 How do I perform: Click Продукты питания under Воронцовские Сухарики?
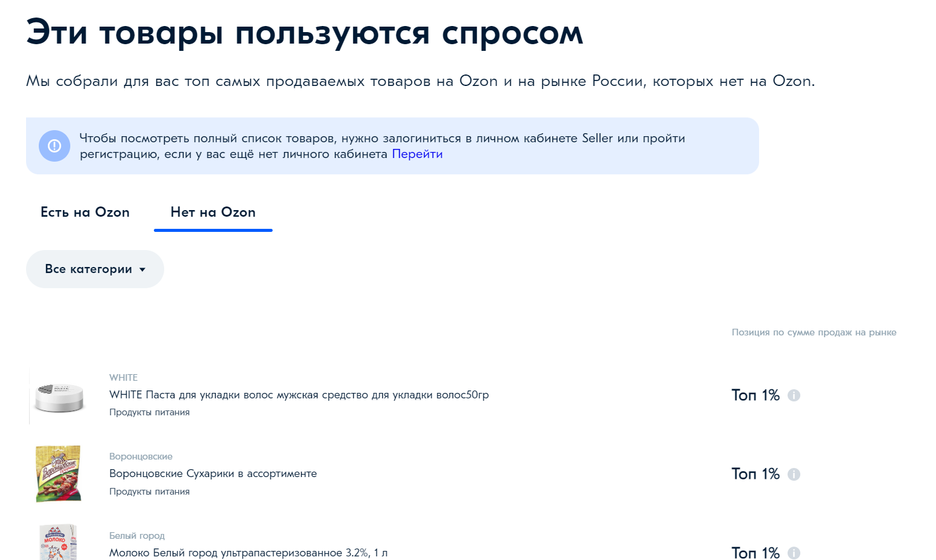[x=150, y=492]
